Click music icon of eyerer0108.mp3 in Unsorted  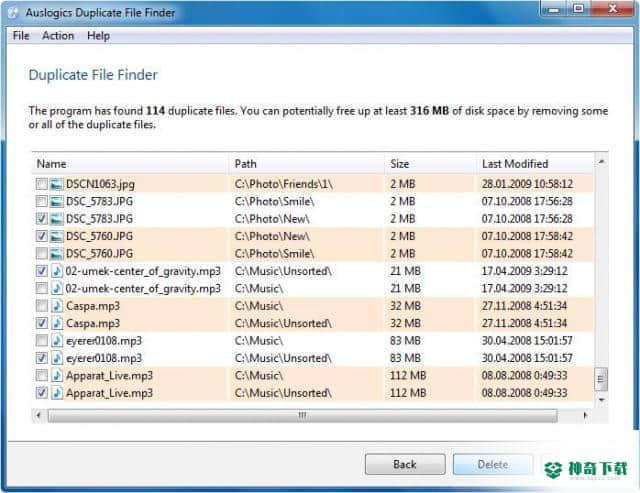point(57,358)
